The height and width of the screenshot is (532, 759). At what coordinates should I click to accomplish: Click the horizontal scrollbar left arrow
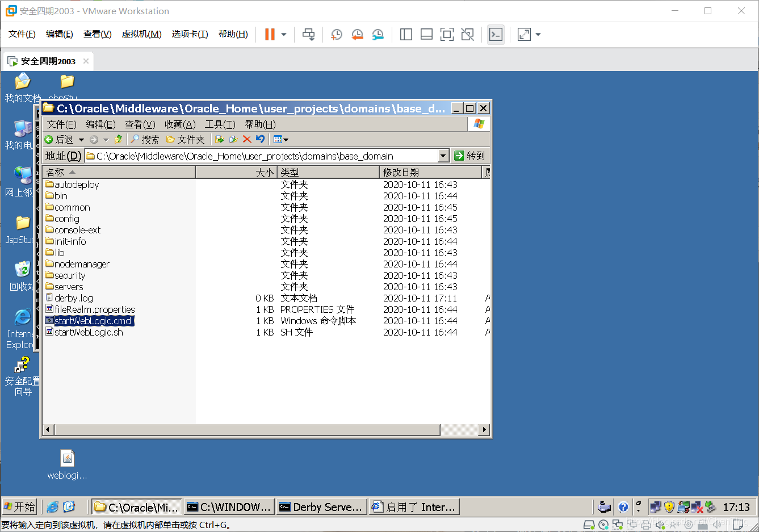48,430
